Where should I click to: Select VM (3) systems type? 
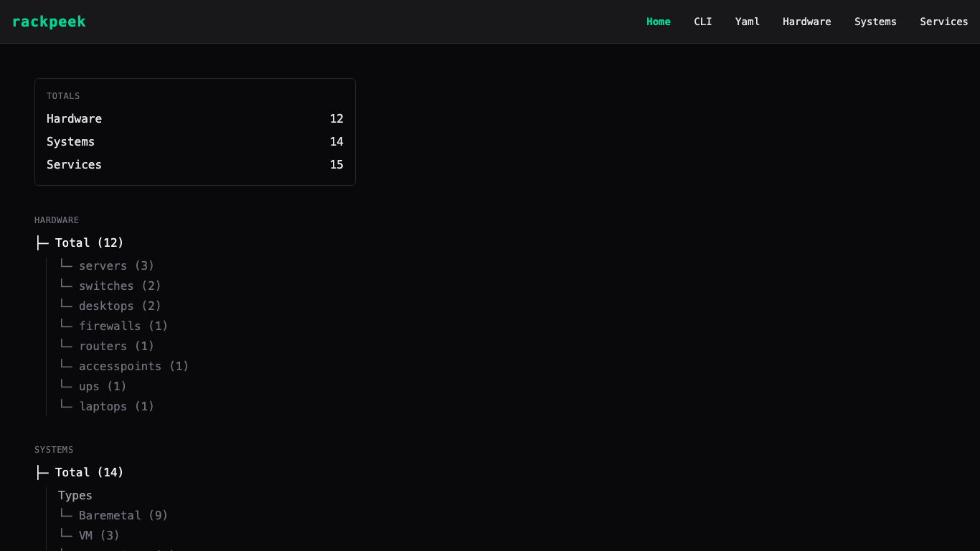tap(99, 536)
